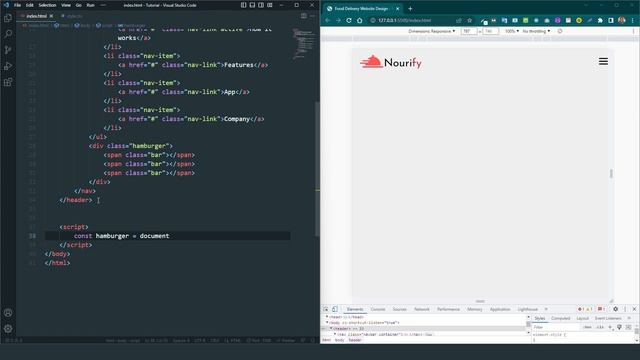
Task: Expand the overflow menu ellipsis after Run
Action: pyautogui.click(x=103, y=5)
